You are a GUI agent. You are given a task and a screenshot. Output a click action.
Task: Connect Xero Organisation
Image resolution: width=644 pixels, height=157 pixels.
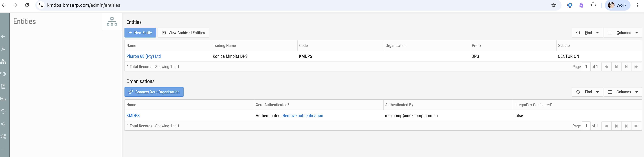click(154, 92)
